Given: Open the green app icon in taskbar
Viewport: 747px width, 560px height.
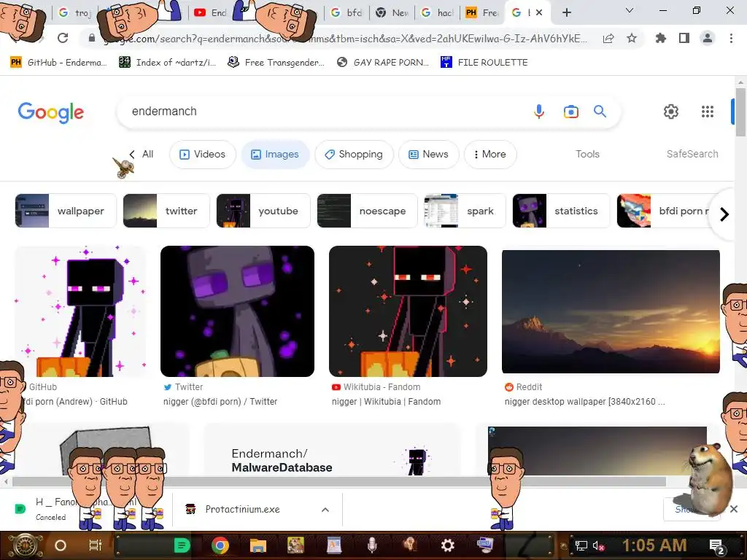Looking at the screenshot, I should click(182, 545).
